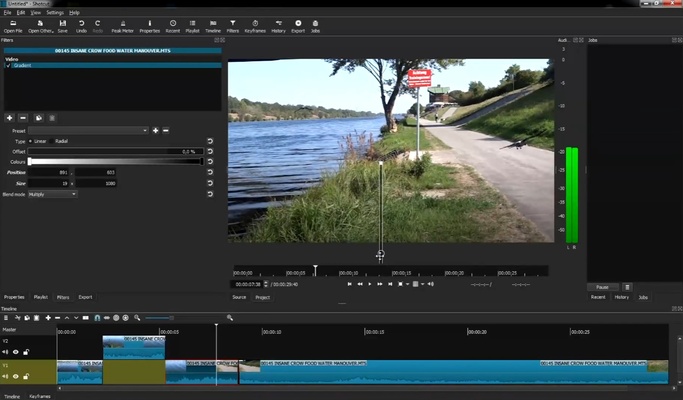Click the Offset slider bar
Image resolution: width=683 pixels, height=400 pixels.
tap(115, 151)
